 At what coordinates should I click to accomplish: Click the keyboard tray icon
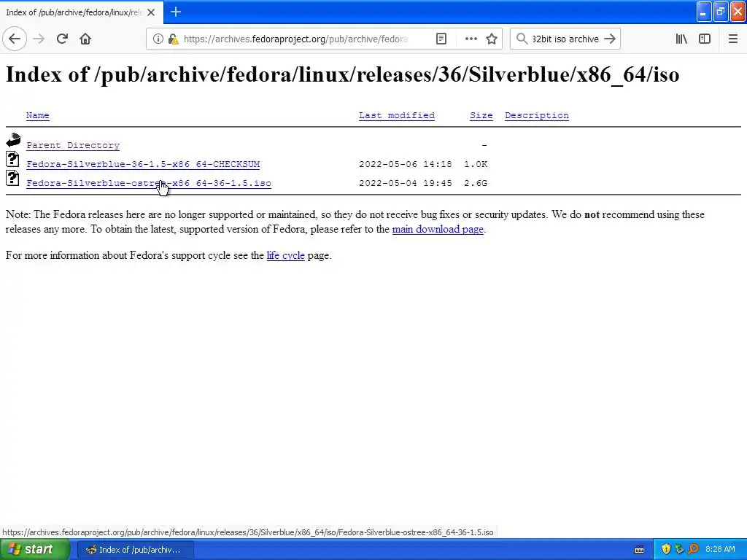point(639,550)
